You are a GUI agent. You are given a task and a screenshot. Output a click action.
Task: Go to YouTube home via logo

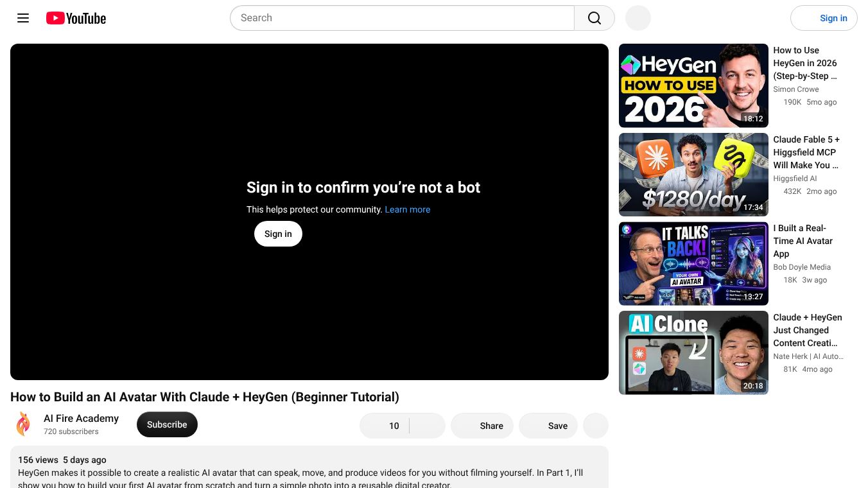76,18
